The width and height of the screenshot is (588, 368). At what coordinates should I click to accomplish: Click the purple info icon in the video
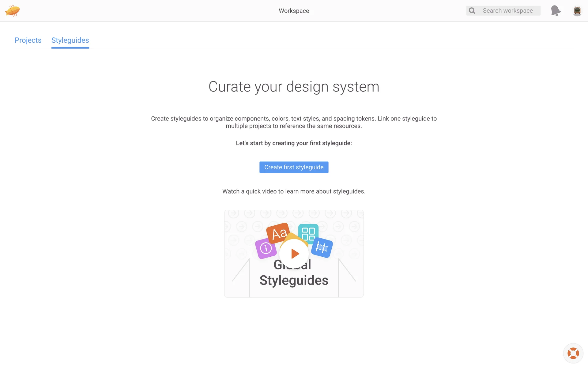pos(265,248)
